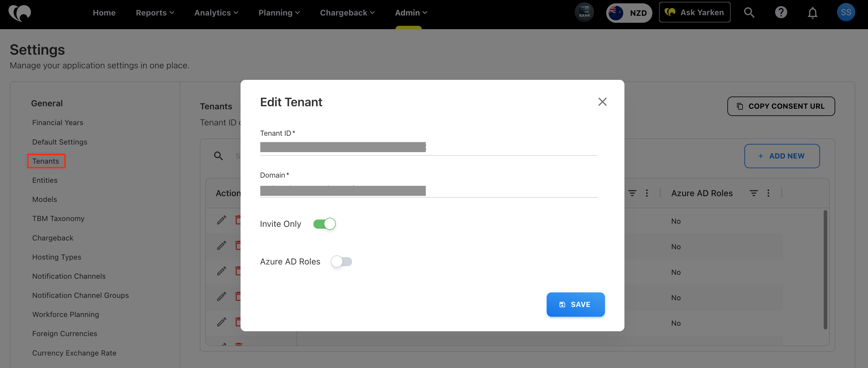Toggle the Invite Only switch

324,224
